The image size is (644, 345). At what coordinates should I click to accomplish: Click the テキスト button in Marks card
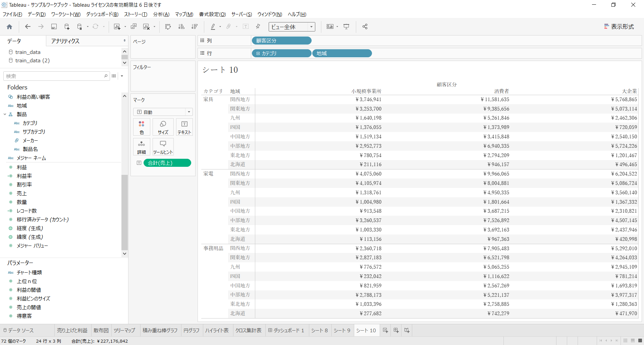[x=184, y=127]
